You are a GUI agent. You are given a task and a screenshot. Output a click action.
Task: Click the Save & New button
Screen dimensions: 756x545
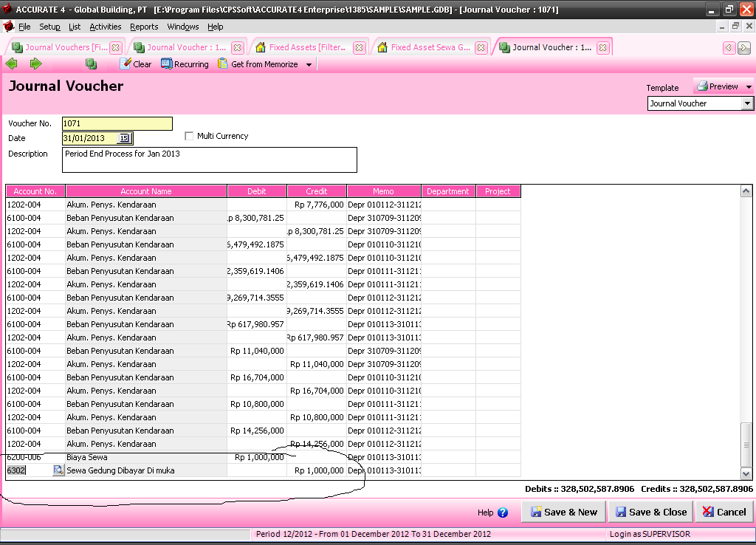[564, 512]
